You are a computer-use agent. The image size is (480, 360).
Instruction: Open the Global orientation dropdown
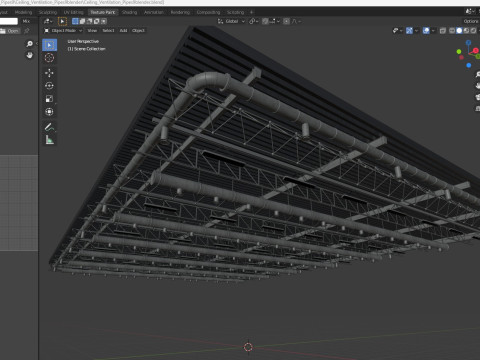coord(231,21)
